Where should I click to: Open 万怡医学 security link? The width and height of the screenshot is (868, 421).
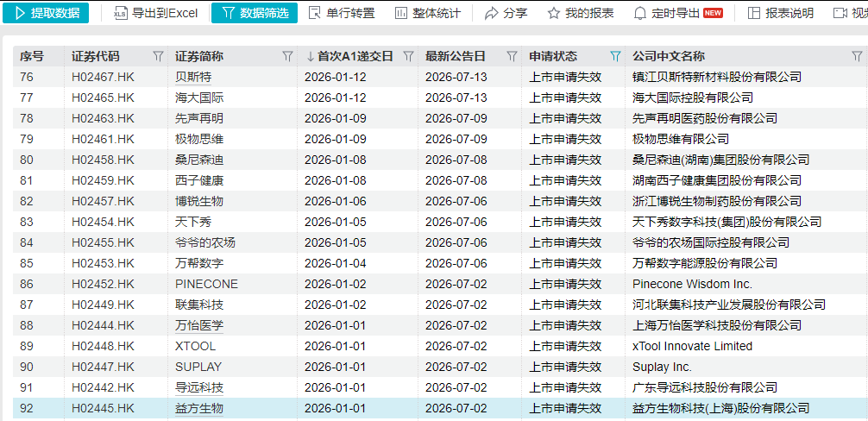point(199,325)
